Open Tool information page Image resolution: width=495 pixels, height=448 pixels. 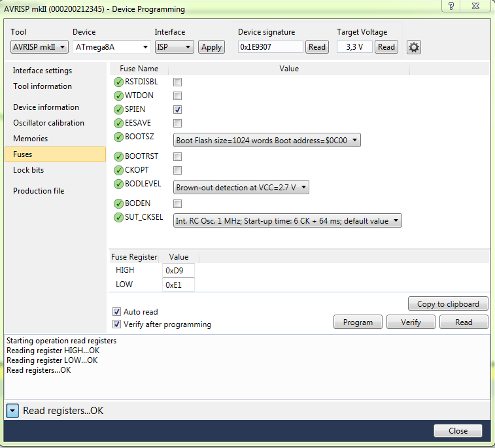click(43, 86)
